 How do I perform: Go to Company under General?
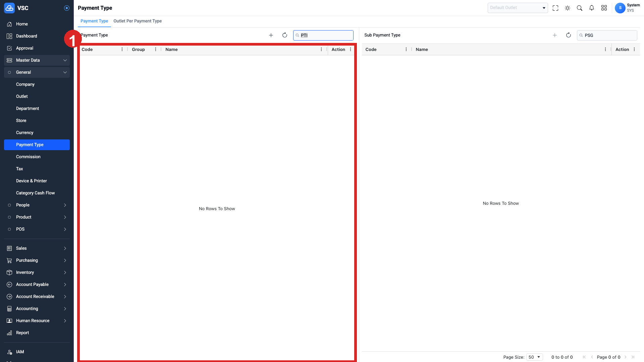pyautogui.click(x=37, y=84)
